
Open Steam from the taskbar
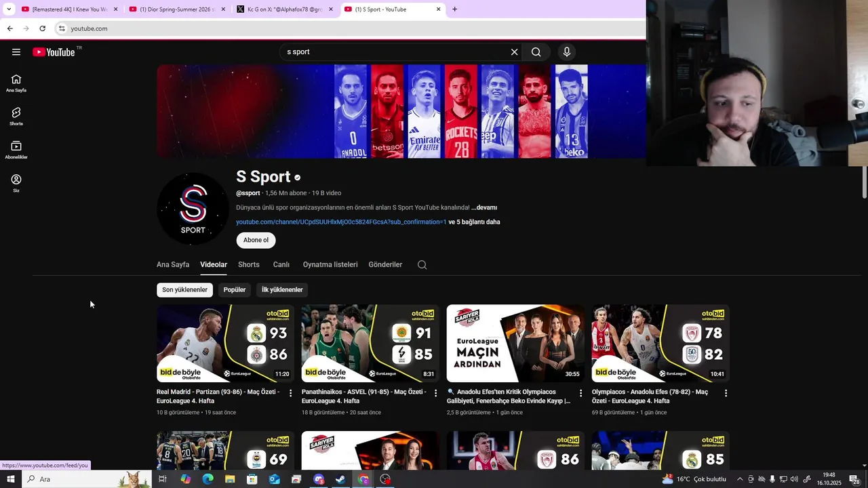[x=341, y=479]
